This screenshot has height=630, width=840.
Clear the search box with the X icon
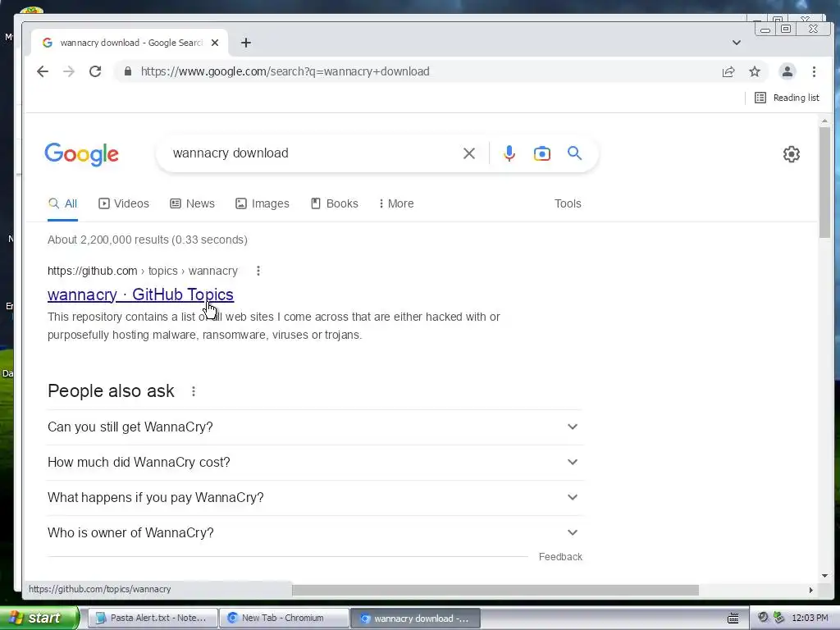click(468, 153)
